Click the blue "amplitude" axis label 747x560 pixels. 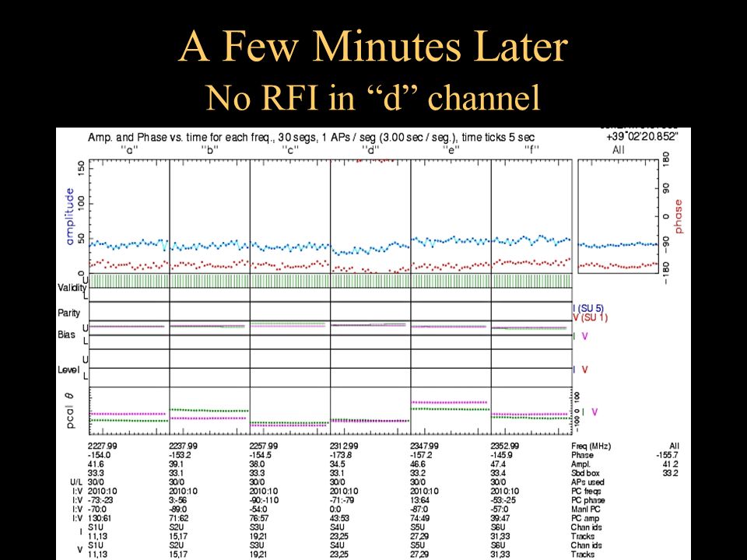coord(70,217)
